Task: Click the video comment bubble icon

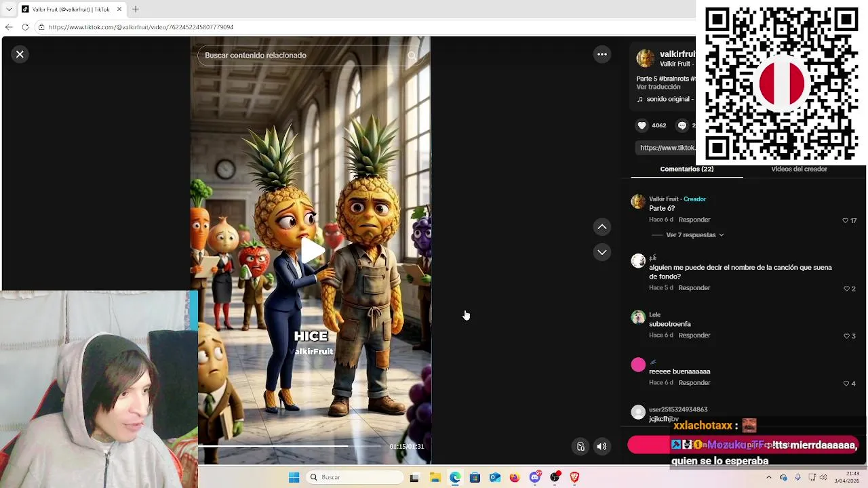Action: pos(682,125)
